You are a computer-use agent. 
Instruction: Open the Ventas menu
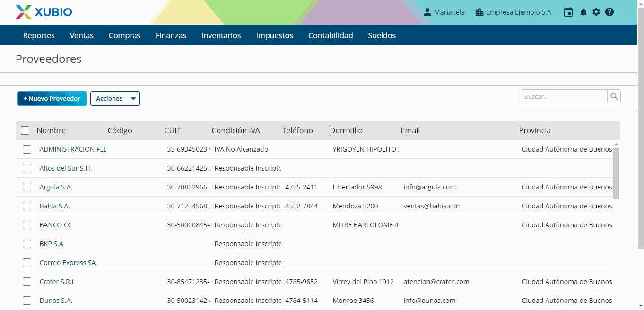coord(82,35)
